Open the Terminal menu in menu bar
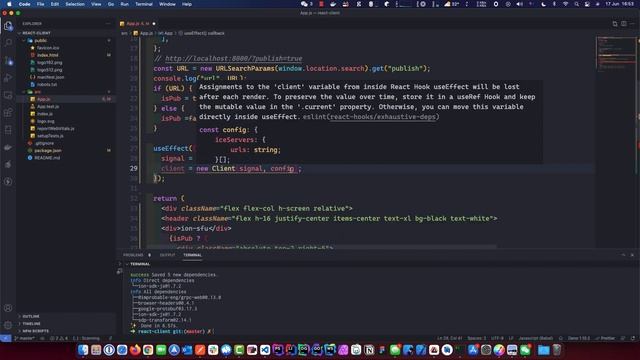The image size is (640, 360). pos(144,4)
